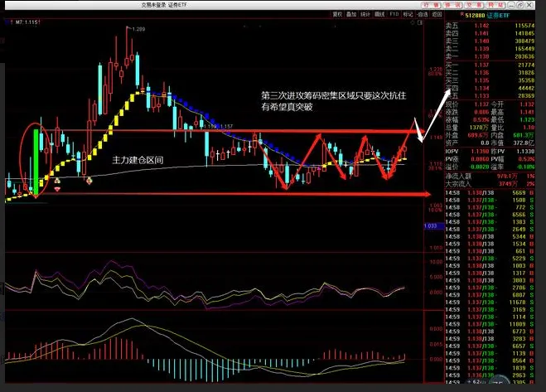This screenshot has height=392, width=546.
Task: Select the 14:59 tick with volume 11678
Action: click(490, 302)
